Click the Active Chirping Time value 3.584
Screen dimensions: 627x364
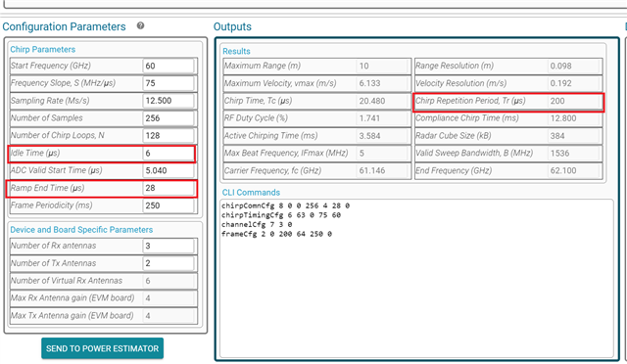point(382,136)
